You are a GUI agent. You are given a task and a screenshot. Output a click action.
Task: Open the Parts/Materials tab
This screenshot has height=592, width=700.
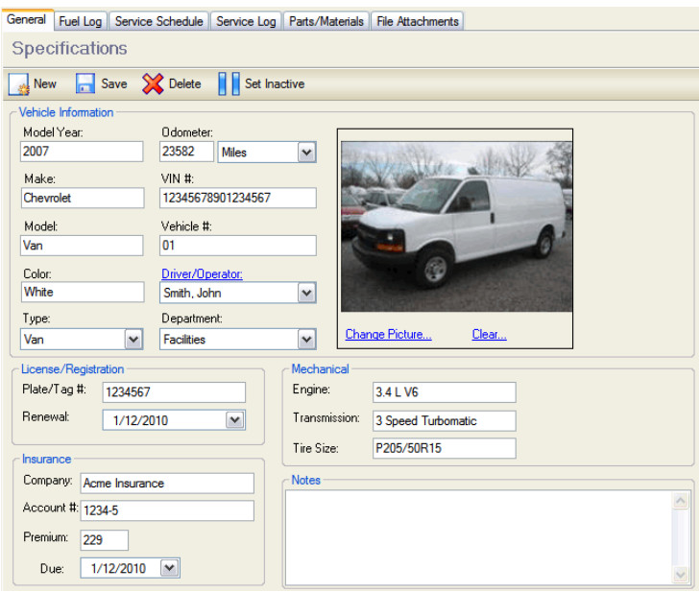point(326,21)
